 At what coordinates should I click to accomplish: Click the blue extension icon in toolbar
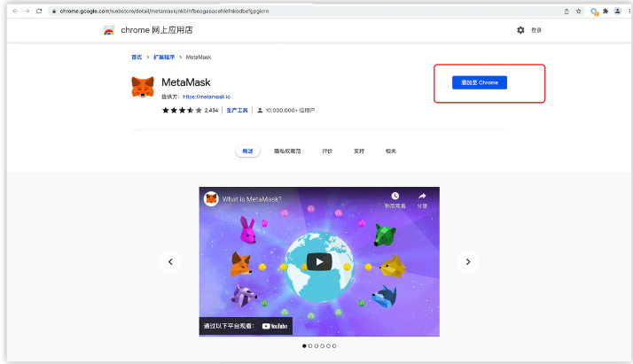(x=594, y=12)
